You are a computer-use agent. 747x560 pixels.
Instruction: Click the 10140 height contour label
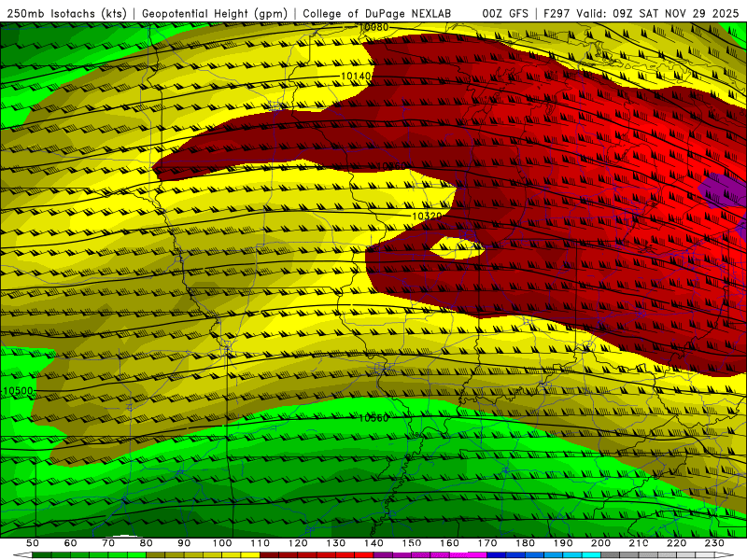coord(356,77)
